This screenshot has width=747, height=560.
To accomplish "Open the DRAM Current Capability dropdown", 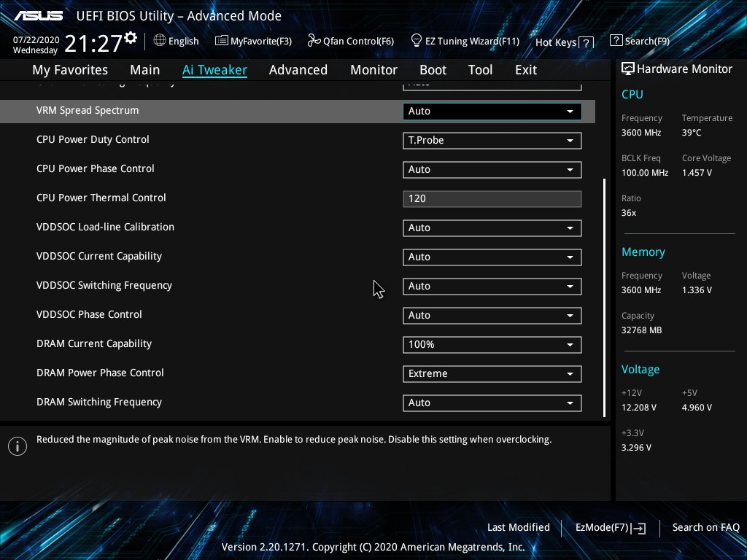I will pyautogui.click(x=492, y=344).
